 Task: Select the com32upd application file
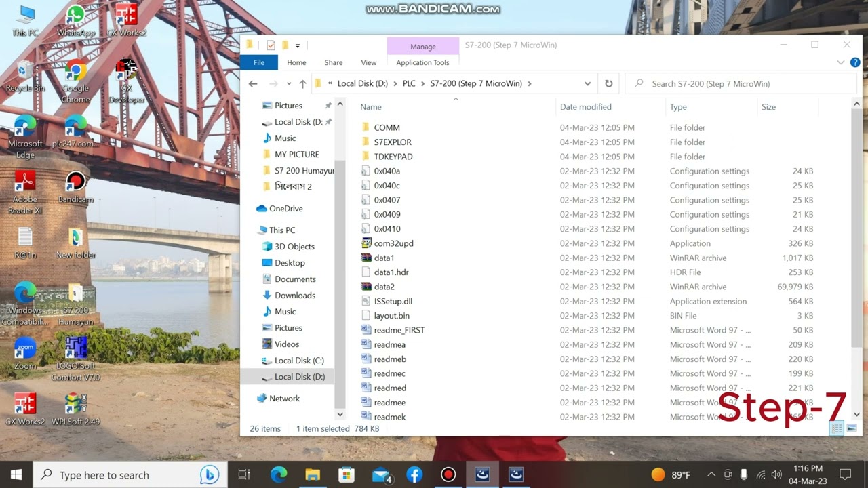point(393,243)
